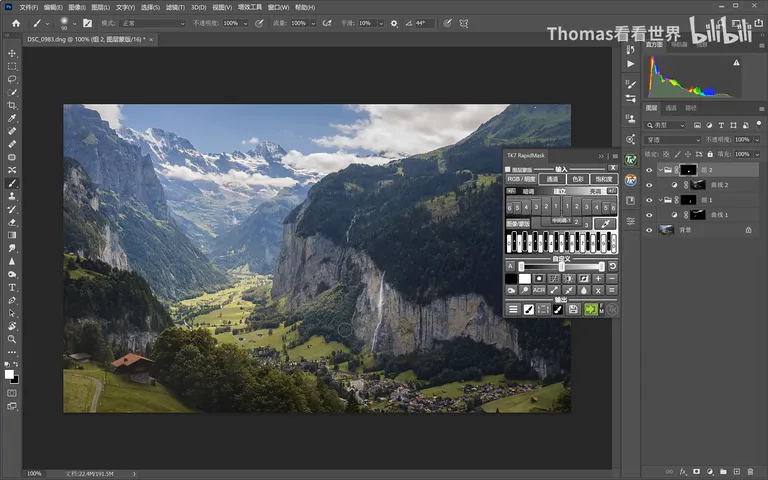The height and width of the screenshot is (480, 768).
Task: Click the play action icon in side dock
Action: pos(631,64)
